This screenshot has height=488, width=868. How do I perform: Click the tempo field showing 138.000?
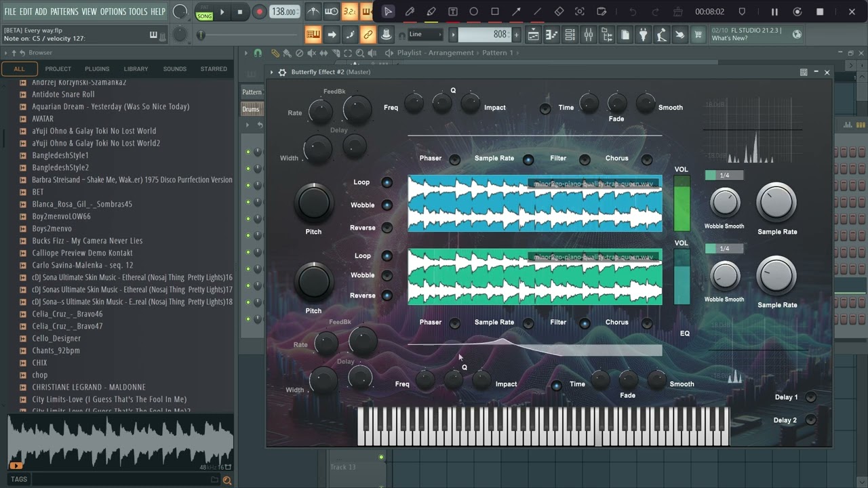click(285, 12)
